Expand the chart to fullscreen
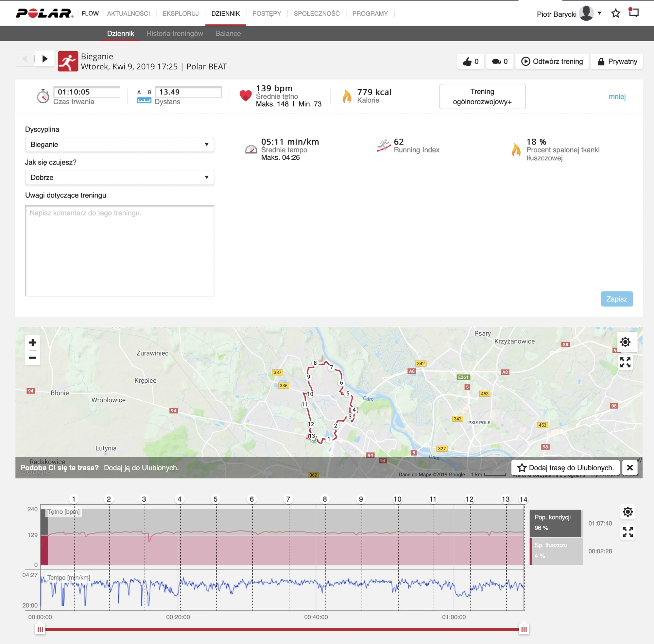 (628, 532)
